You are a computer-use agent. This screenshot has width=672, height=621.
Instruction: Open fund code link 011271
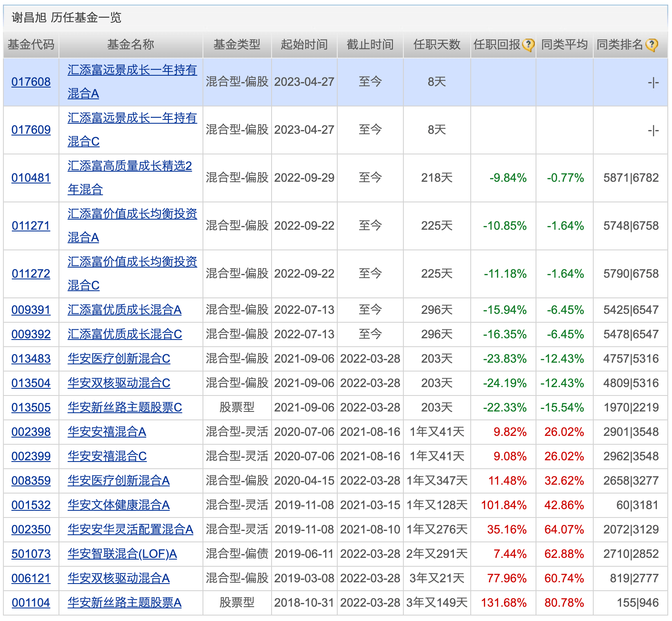point(31,226)
